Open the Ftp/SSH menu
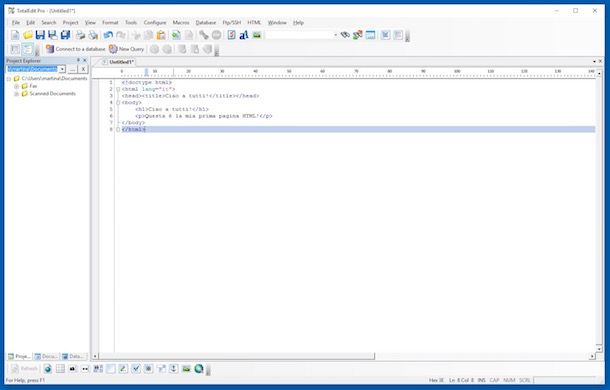Screen dimensions: 610x390 (x=232, y=23)
